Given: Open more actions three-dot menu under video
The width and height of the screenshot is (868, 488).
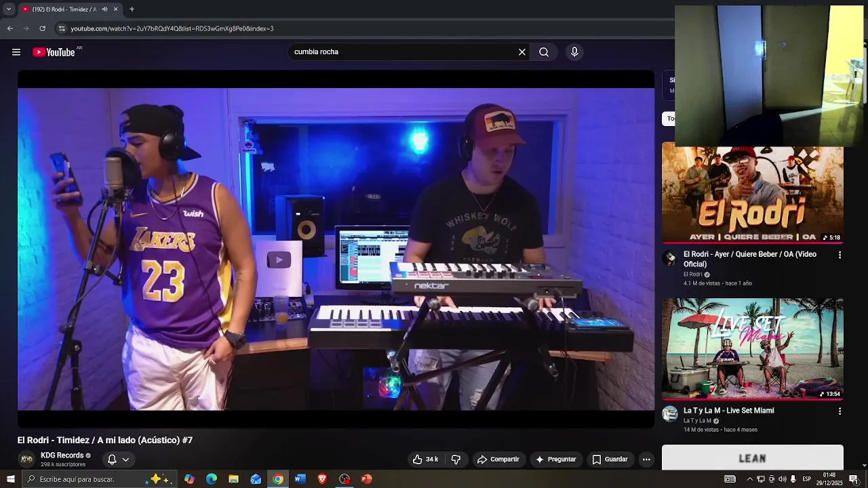Looking at the screenshot, I should click(646, 460).
